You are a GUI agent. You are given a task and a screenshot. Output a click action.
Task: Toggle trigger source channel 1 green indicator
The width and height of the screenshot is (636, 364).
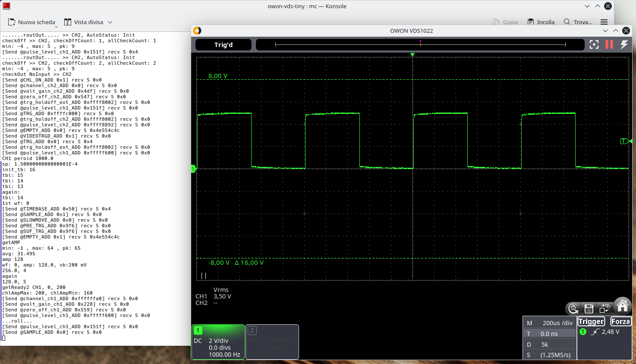[x=583, y=332]
